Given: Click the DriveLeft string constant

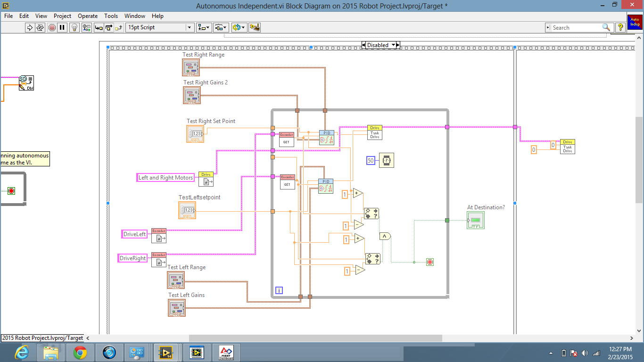Looking at the screenshot, I should tap(135, 234).
